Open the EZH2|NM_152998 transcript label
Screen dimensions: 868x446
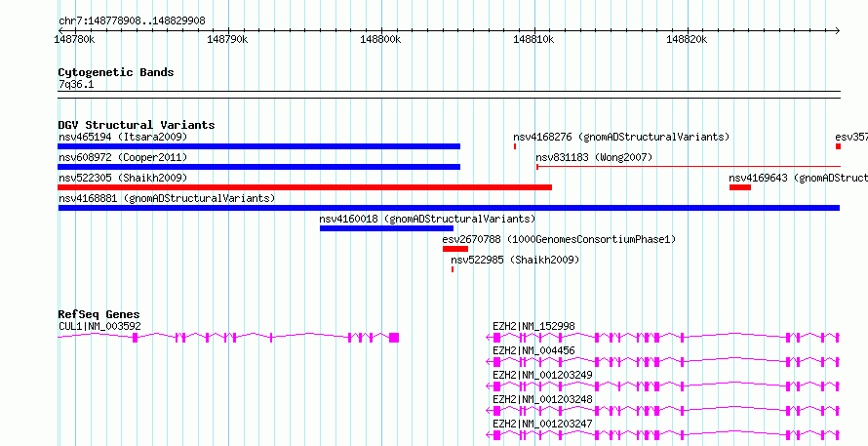(x=533, y=326)
